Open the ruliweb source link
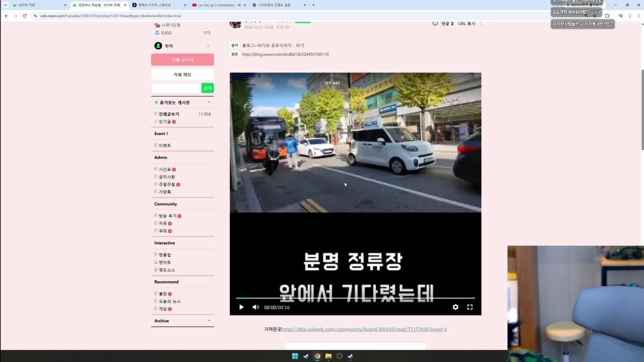 tap(364, 329)
